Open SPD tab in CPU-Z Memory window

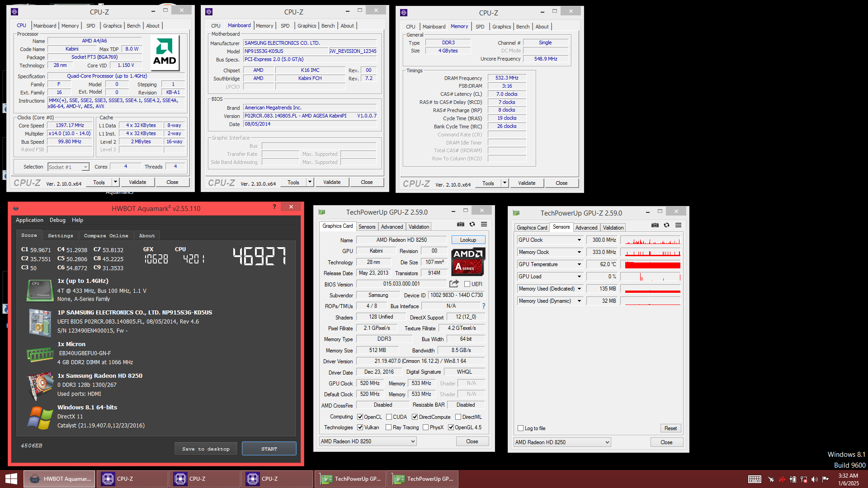(x=480, y=27)
